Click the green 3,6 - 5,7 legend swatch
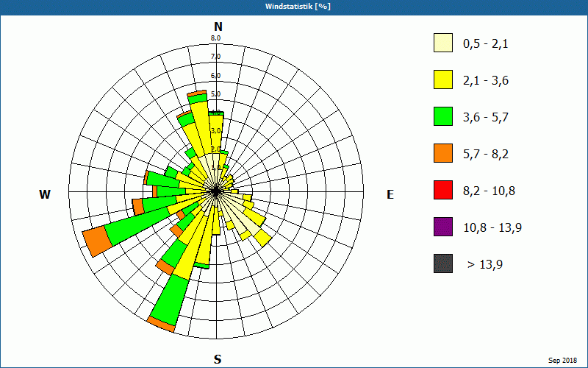The height and width of the screenshot is (368, 588). (443, 116)
